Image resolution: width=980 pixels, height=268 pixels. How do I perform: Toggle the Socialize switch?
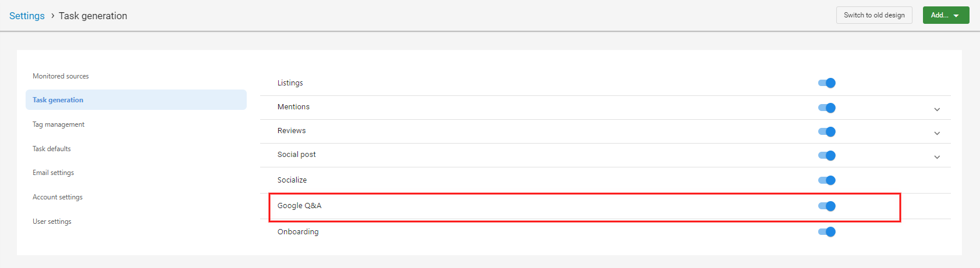[827, 180]
